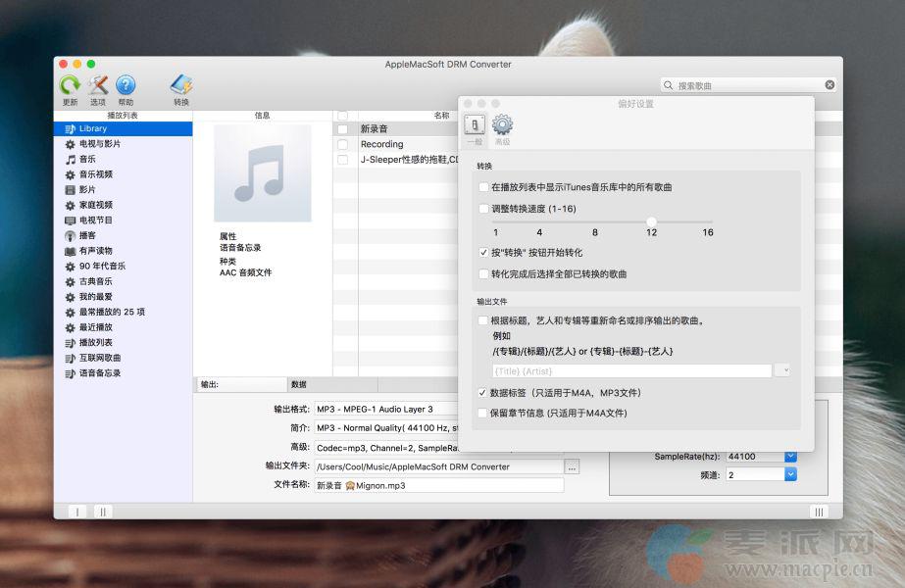
Task: Open the output format MP3 dropdown
Action: (x=387, y=409)
